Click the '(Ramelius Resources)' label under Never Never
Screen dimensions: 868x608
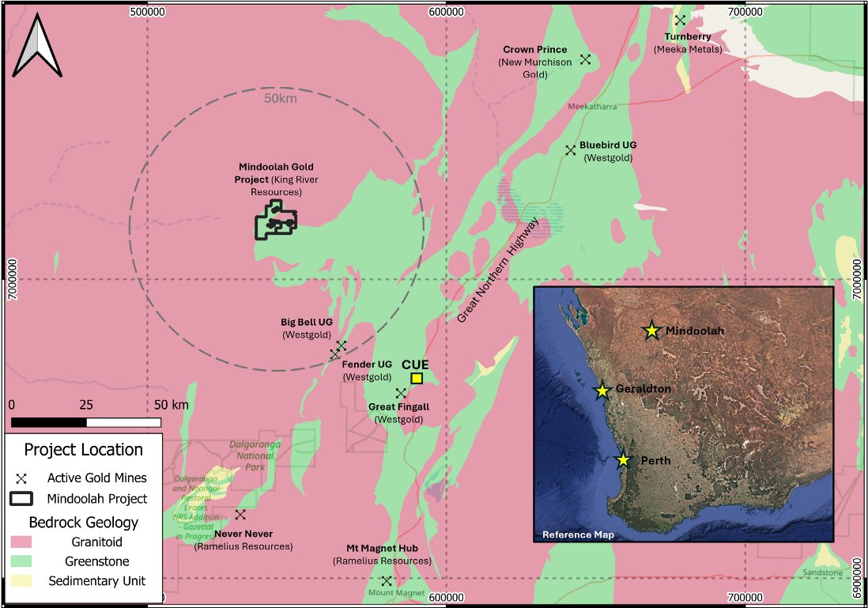click(243, 546)
